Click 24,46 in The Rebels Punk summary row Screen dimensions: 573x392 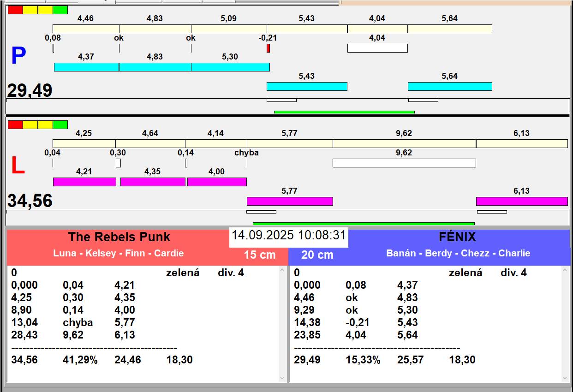128,360
